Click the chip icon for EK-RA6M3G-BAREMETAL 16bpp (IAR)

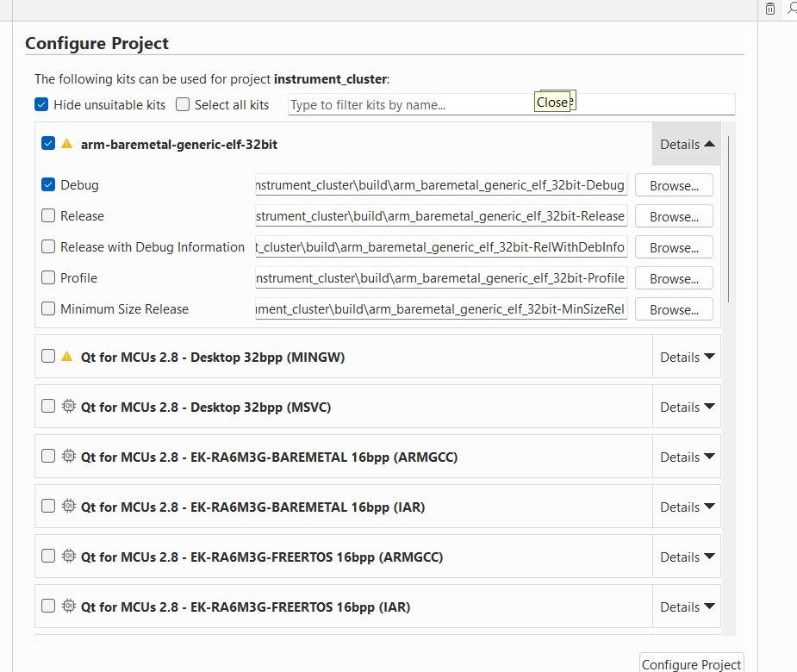[x=69, y=507]
